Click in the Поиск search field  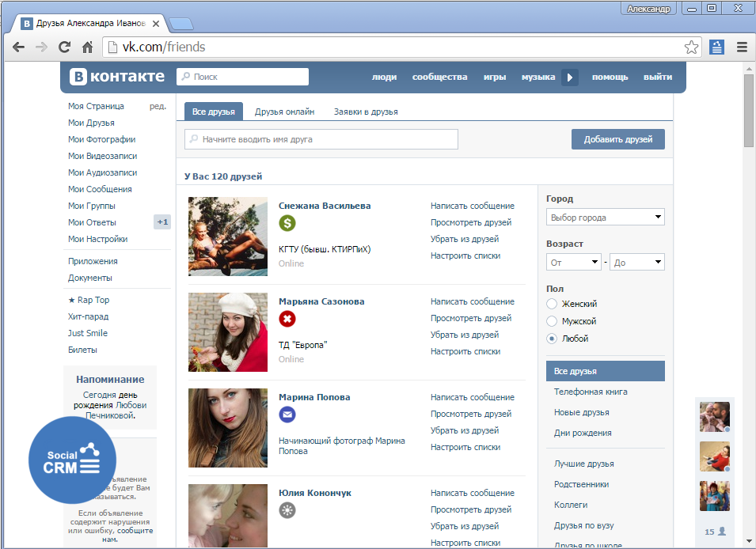[x=243, y=77]
